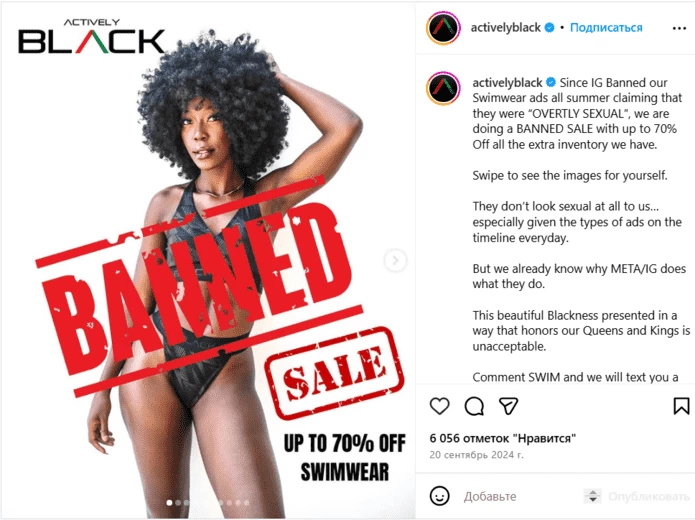Follow the account via Подписаться link
Image resolution: width=695 pixels, height=520 pixels.
pyautogui.click(x=606, y=27)
